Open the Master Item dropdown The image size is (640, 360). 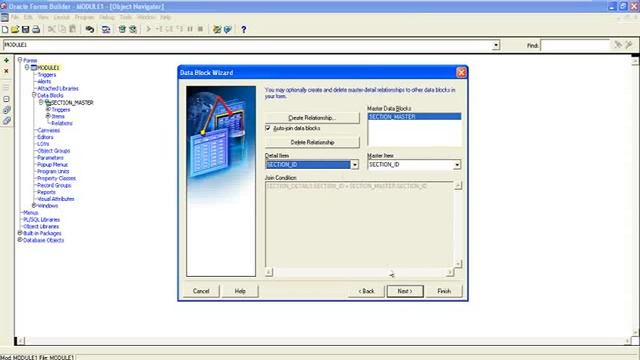click(x=457, y=165)
